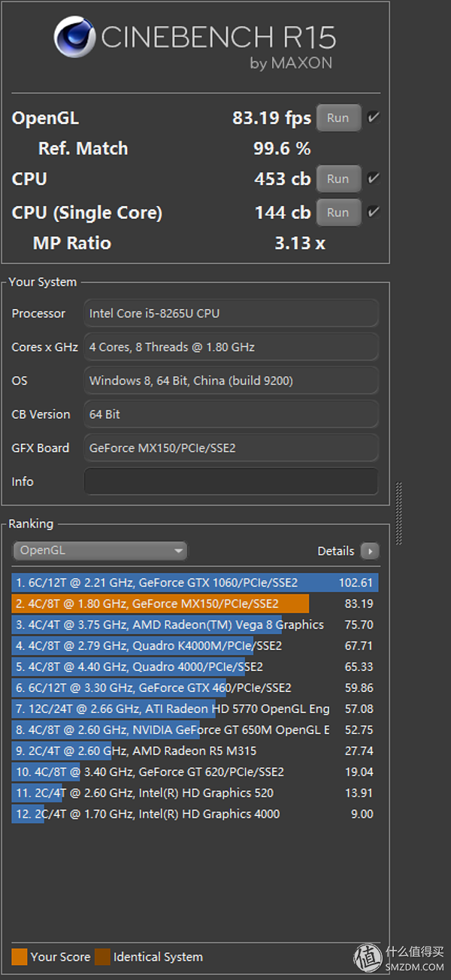
Task: Run the OpenGL benchmark
Action: (338, 118)
